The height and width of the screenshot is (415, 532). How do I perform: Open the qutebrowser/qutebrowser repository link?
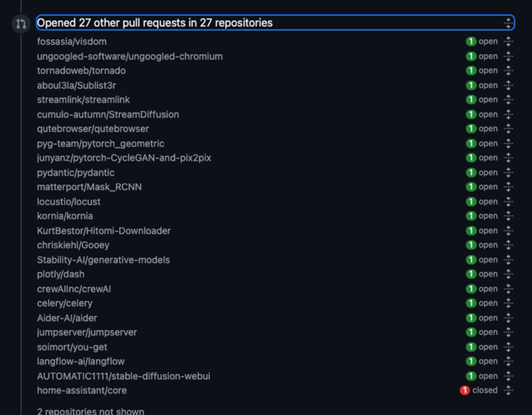[93, 129]
